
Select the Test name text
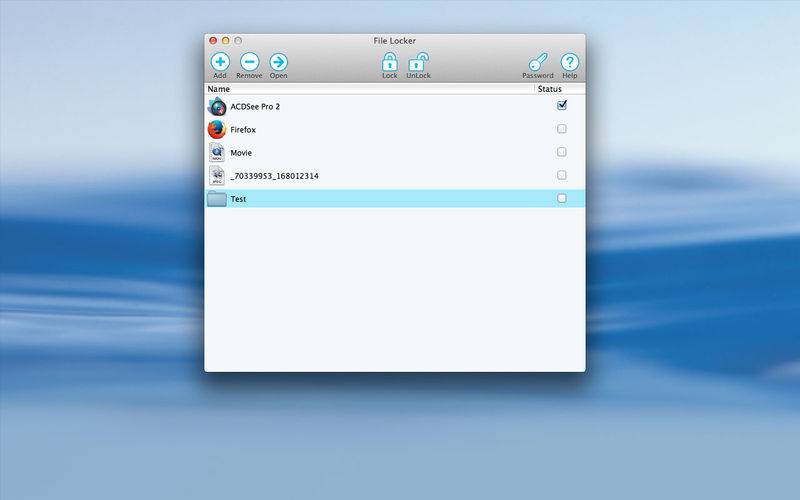pyautogui.click(x=238, y=199)
